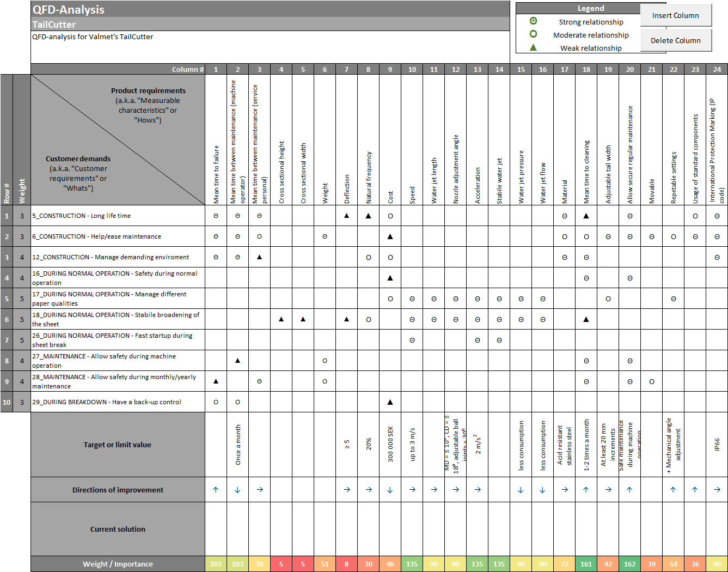Click up arrow under Mean time to failure column
The width and height of the screenshot is (728, 572).
[x=216, y=490]
